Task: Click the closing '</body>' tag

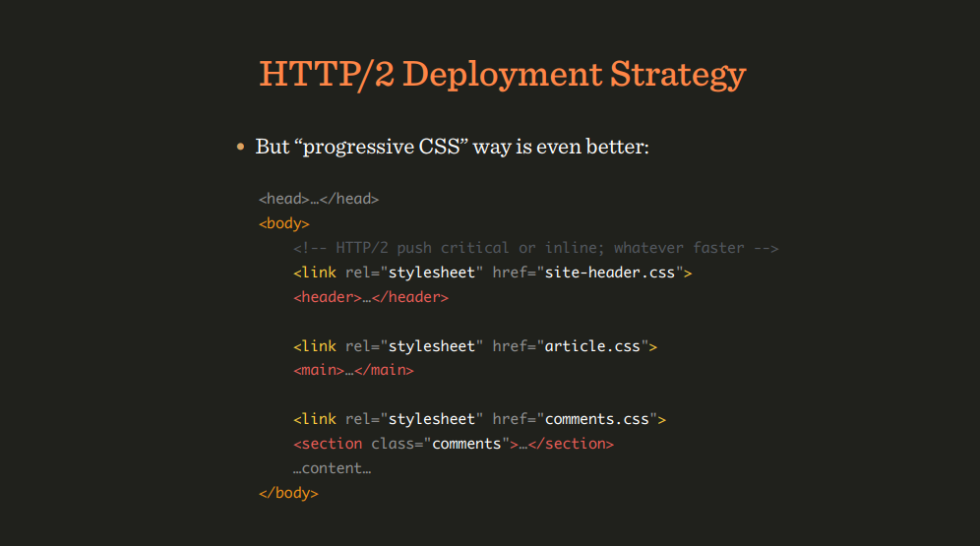Action: (x=288, y=493)
